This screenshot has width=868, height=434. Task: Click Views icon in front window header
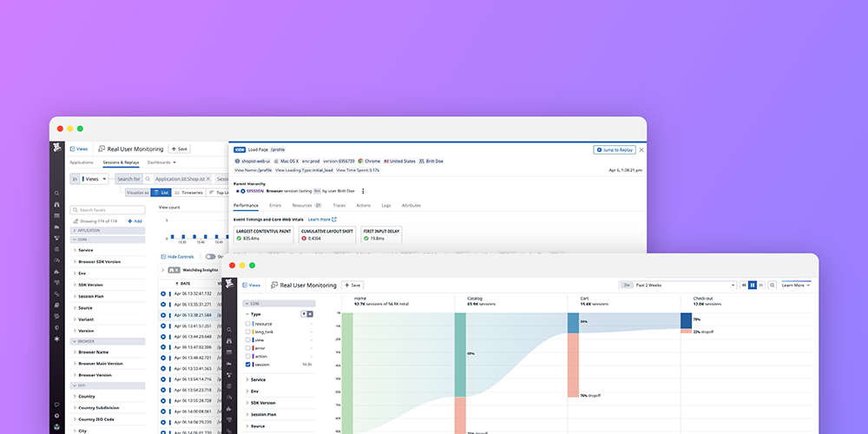(x=246, y=285)
